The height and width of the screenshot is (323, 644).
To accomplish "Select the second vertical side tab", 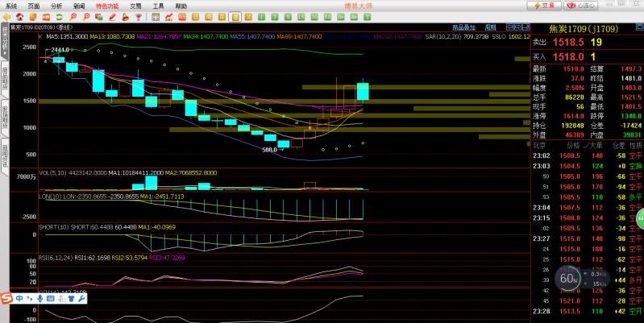I will 5,80.
